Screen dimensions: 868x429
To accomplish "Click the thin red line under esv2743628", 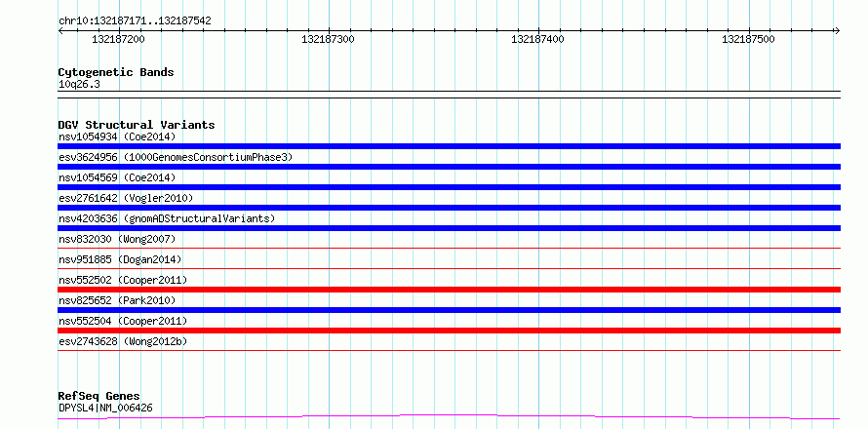I will point(449,350).
